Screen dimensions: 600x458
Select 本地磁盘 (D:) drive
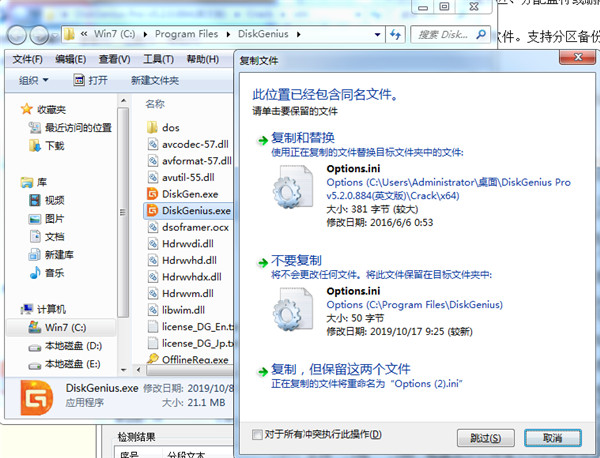pos(65,346)
